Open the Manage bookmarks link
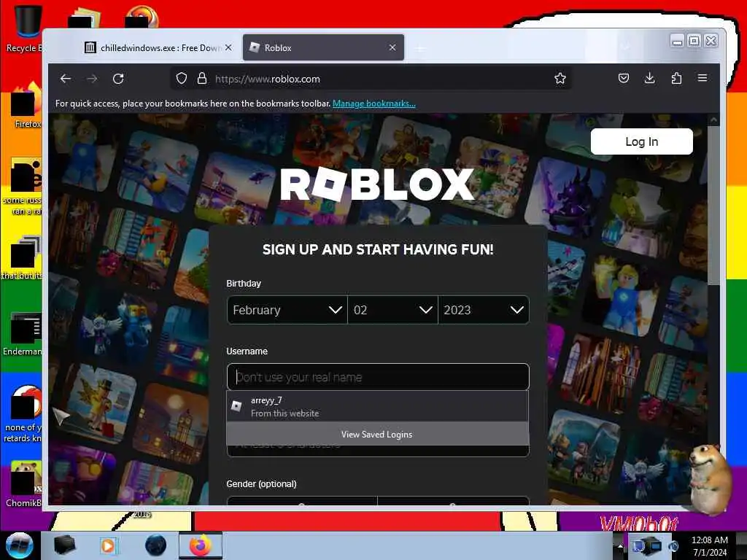This screenshot has height=560, width=747. [x=374, y=104]
